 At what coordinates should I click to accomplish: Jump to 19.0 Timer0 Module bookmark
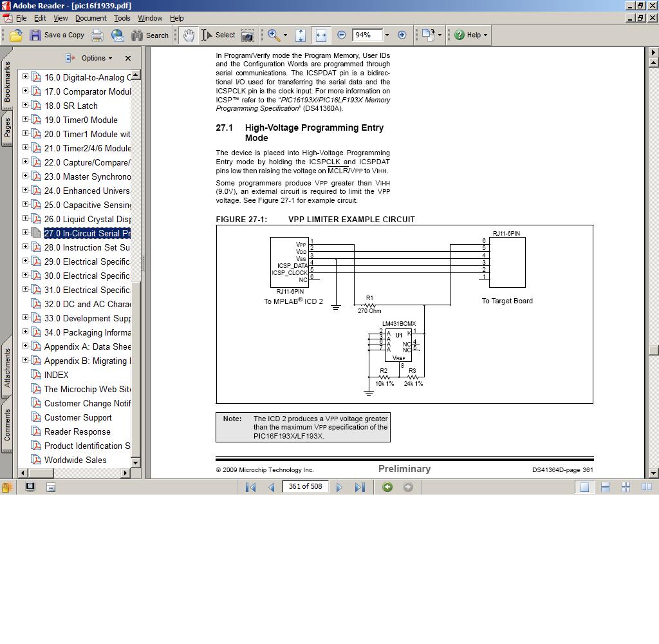coord(80,120)
